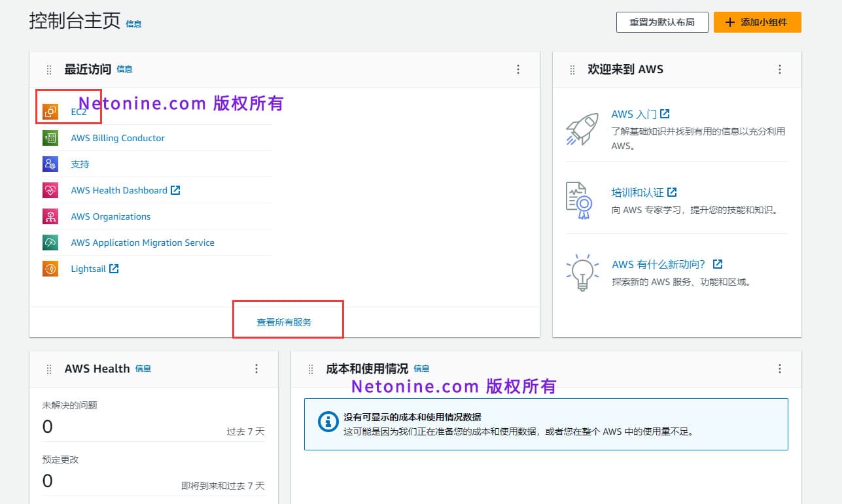
Task: Open 成本和使用情况 widget options menu
Action: [780, 369]
